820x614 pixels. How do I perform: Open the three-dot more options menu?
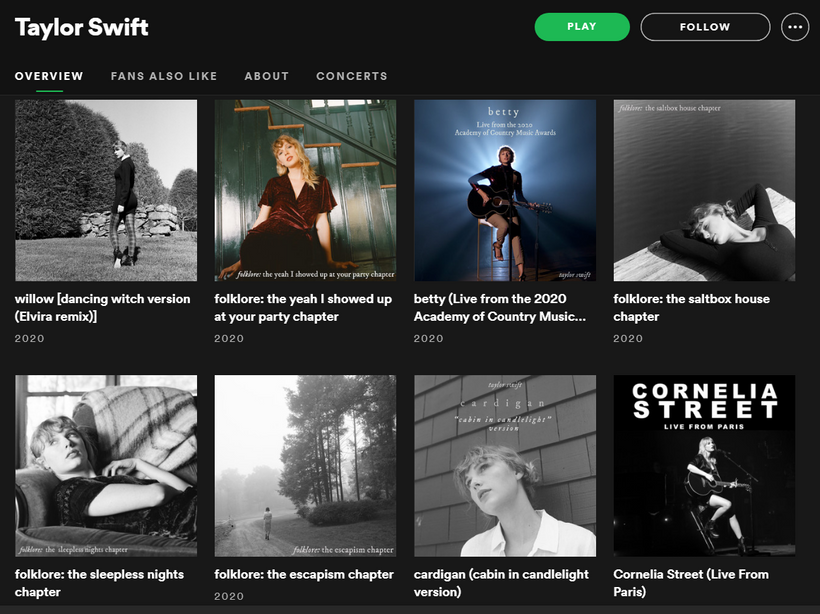795,27
